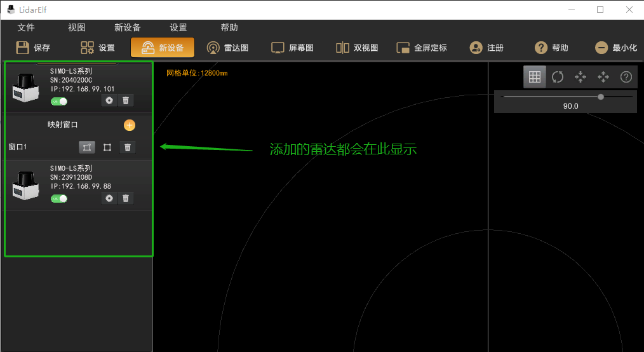Viewport: 644px width, 352px height.
Task: Delete 窗口1 using its trash icon
Action: pos(128,147)
